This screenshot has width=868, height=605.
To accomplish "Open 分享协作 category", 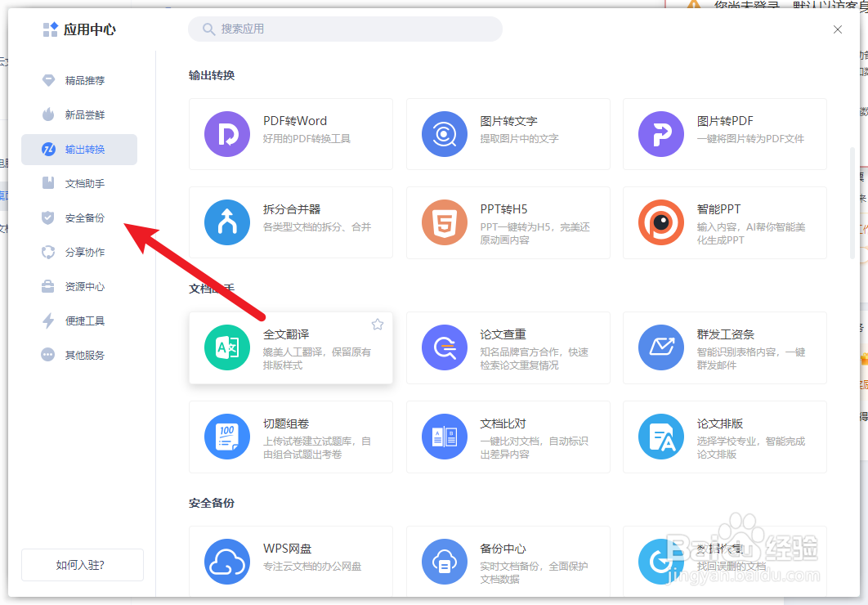I will pyautogui.click(x=79, y=253).
